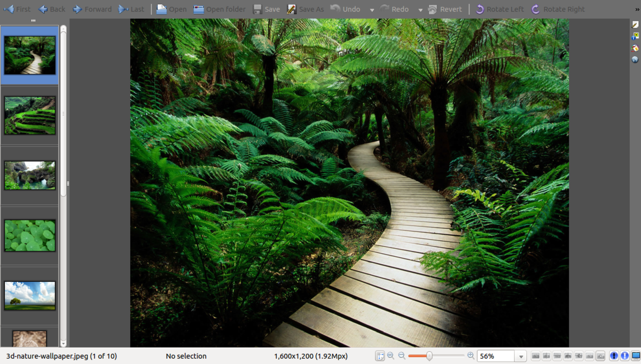Click Save As in the toolbar
Screen dimensions: 641x364
(x=306, y=9)
